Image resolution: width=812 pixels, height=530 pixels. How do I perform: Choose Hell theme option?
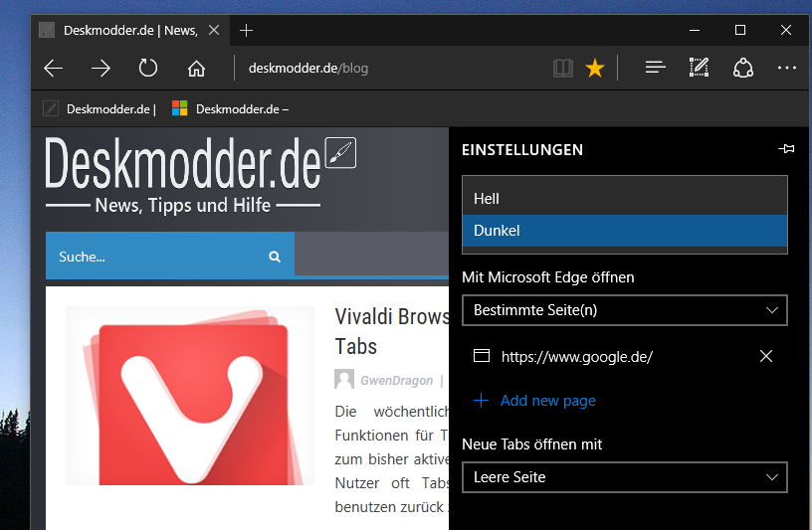[x=625, y=199]
